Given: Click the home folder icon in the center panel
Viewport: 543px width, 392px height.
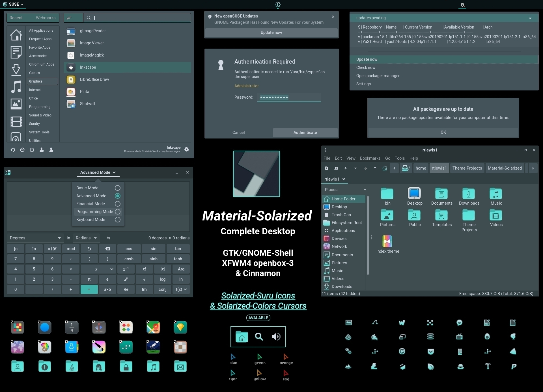Looking at the screenshot, I should pyautogui.click(x=242, y=336).
